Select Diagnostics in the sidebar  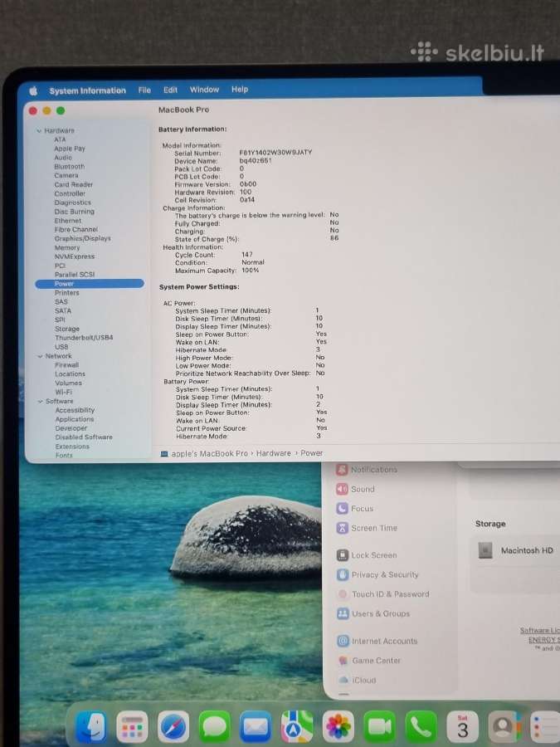click(x=72, y=203)
